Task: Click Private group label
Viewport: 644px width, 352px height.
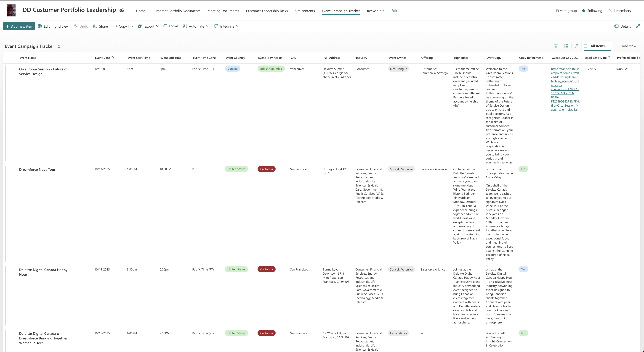Action: tap(566, 11)
